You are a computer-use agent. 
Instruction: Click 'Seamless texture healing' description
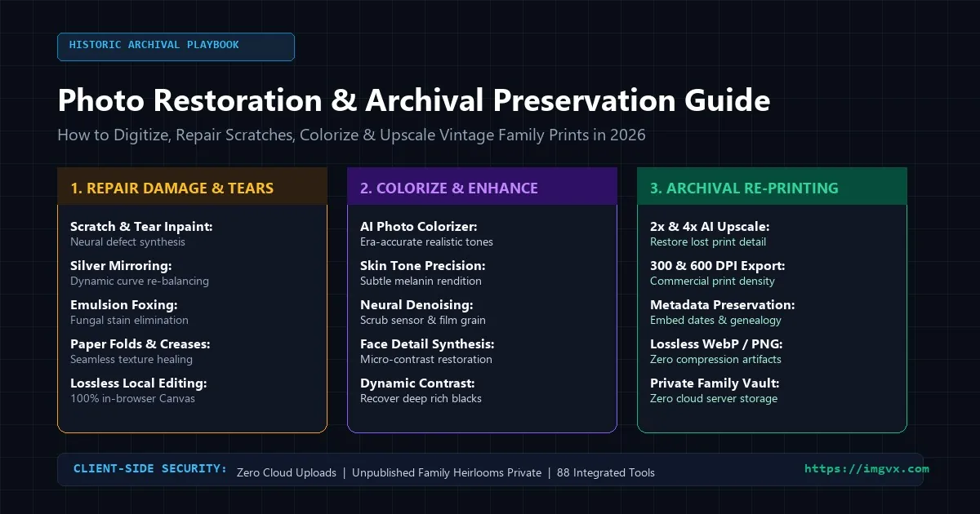[131, 360]
